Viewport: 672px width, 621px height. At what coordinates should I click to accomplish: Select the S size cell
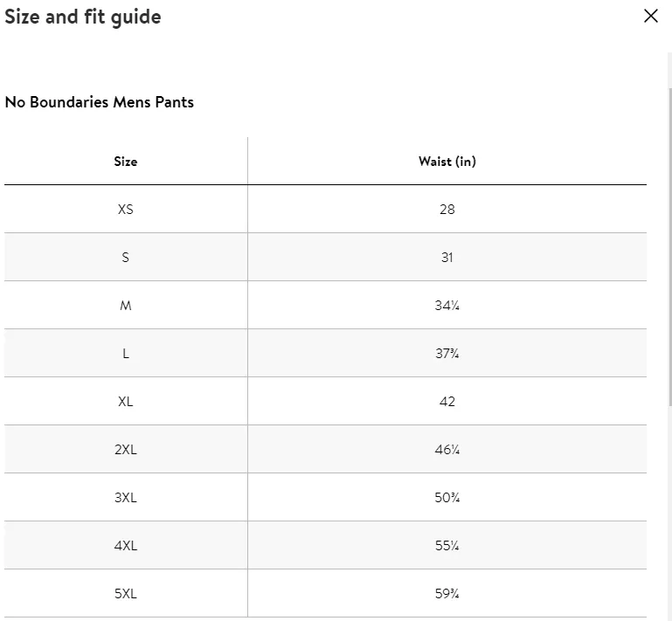(x=126, y=258)
